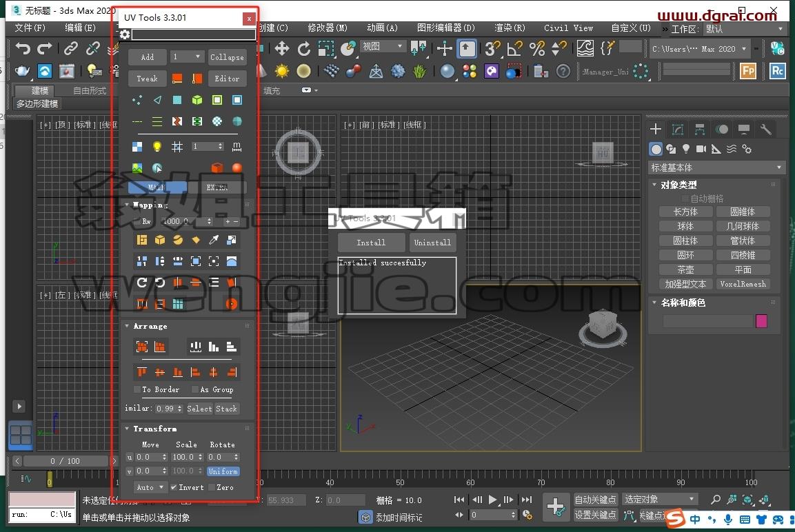This screenshot has width=795, height=532.
Task: Click the Fp plugin icon
Action: [748, 71]
